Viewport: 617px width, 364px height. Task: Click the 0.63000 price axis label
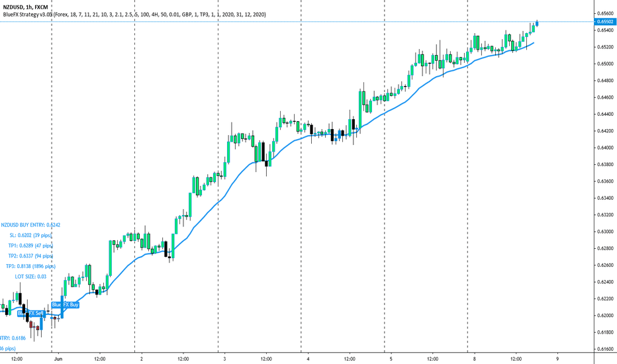pos(605,232)
